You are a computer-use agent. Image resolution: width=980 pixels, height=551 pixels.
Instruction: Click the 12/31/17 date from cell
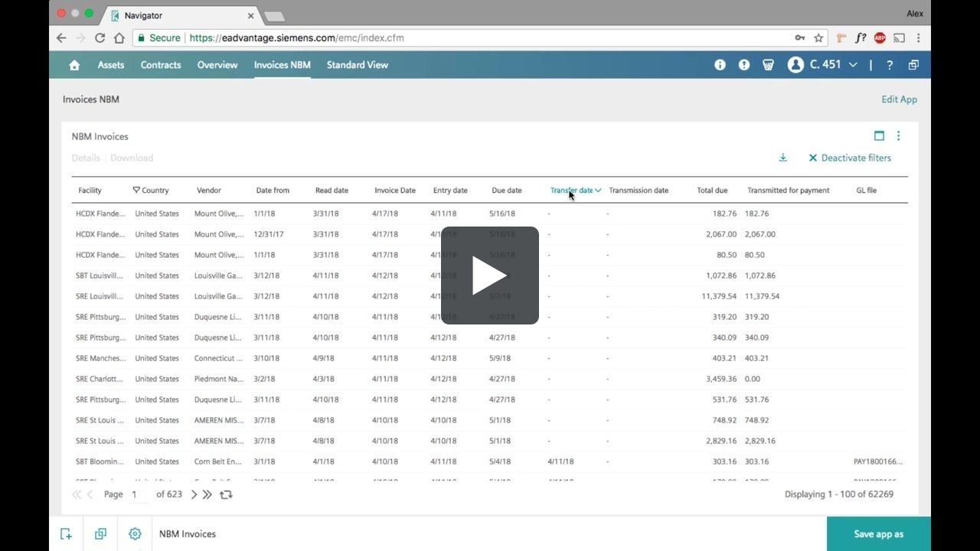pyautogui.click(x=269, y=234)
